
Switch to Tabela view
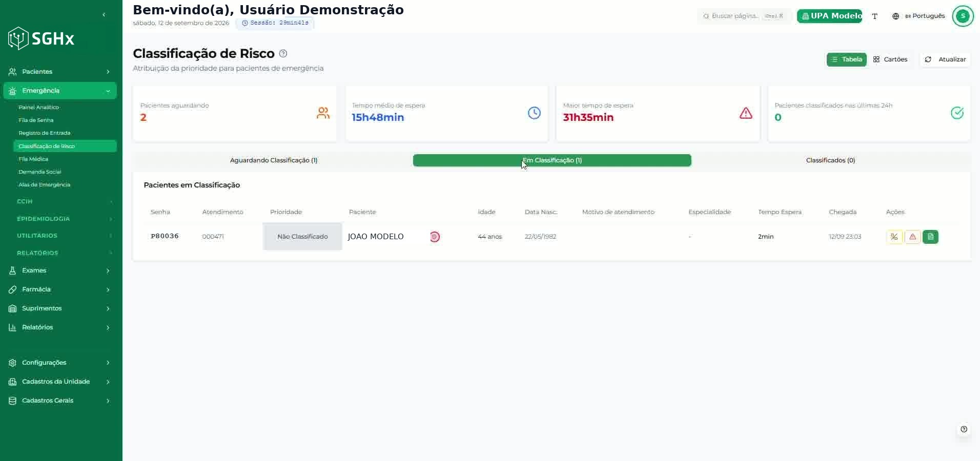(846, 59)
